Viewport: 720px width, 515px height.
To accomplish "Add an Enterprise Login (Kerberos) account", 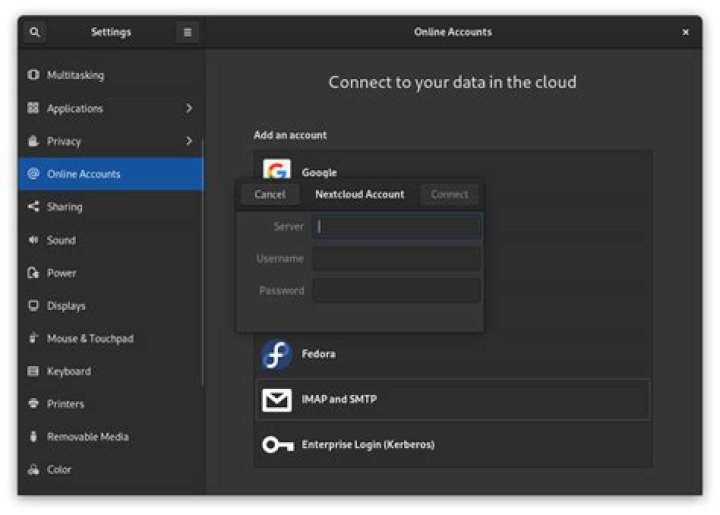I will pyautogui.click(x=453, y=444).
